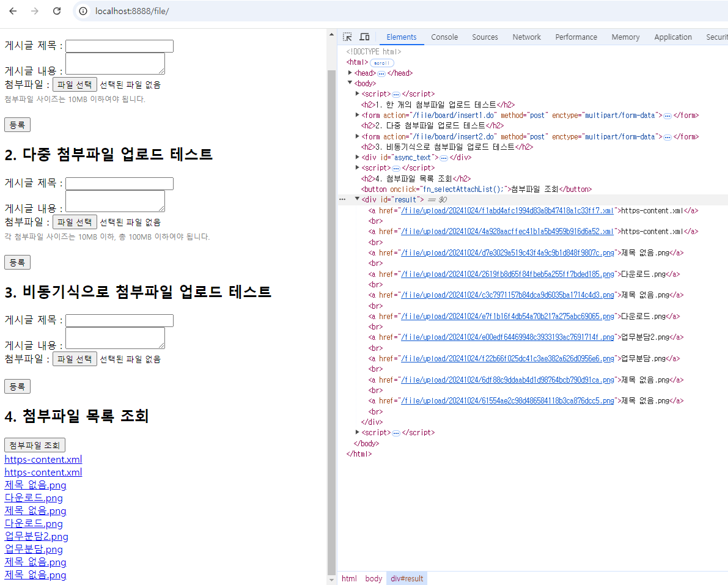
Task: Click 게시글 내용 textarea in first form
Action: (x=115, y=64)
